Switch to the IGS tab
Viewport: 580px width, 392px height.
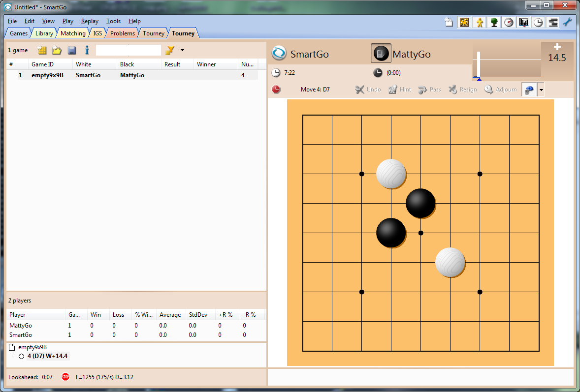pos(97,33)
